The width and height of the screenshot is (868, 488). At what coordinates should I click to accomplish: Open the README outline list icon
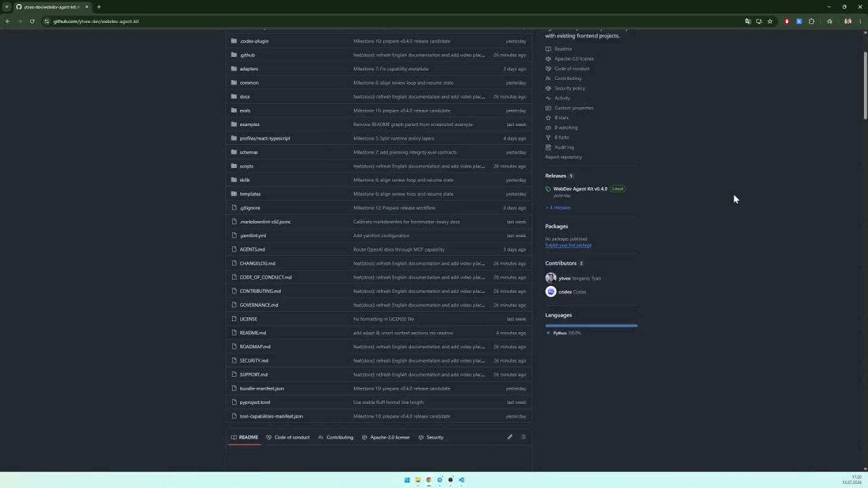click(524, 437)
